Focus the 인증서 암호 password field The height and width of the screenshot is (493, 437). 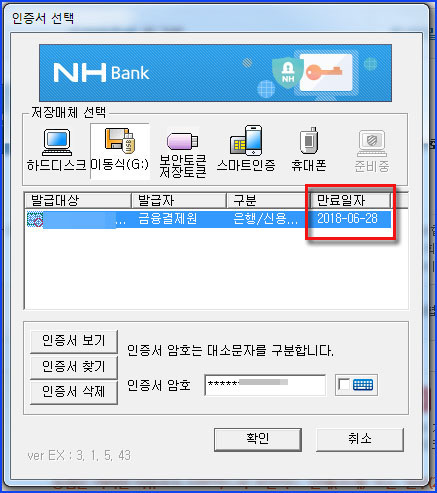tap(265, 385)
